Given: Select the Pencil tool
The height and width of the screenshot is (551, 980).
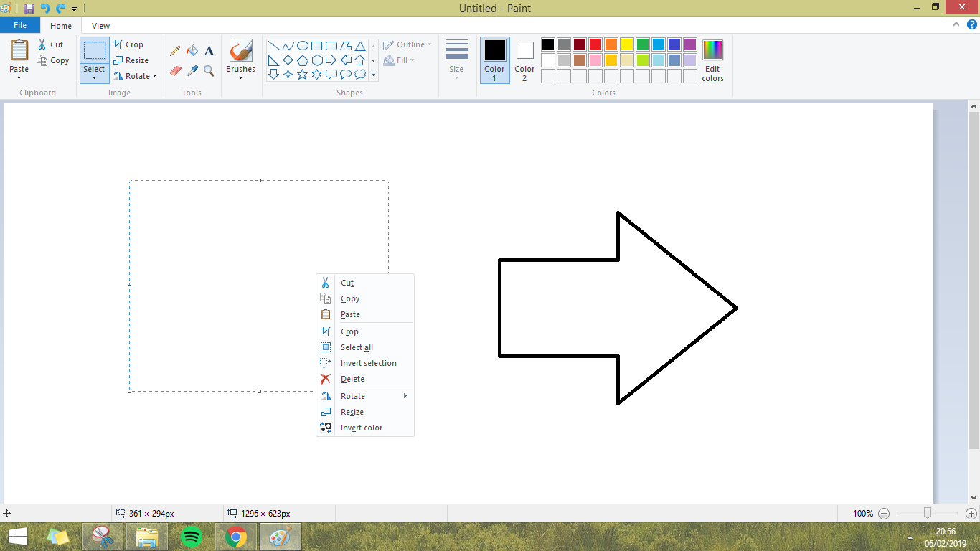Looking at the screenshot, I should (x=175, y=51).
